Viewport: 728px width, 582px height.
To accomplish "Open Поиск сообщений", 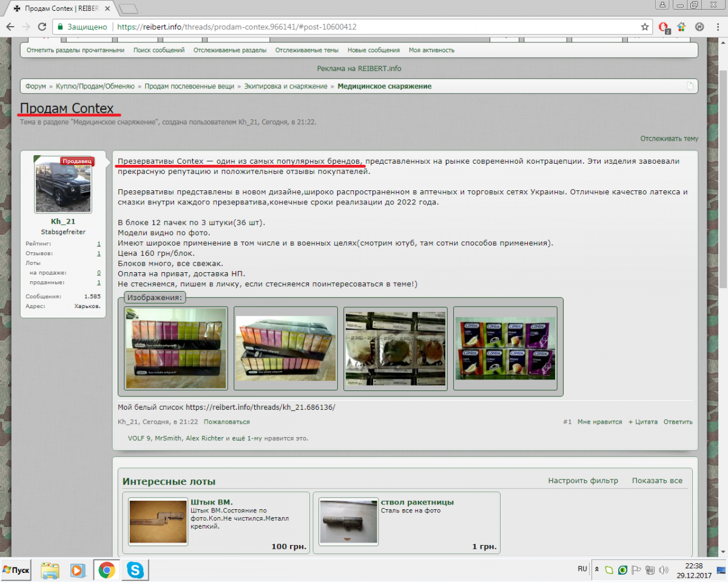I will [159, 50].
